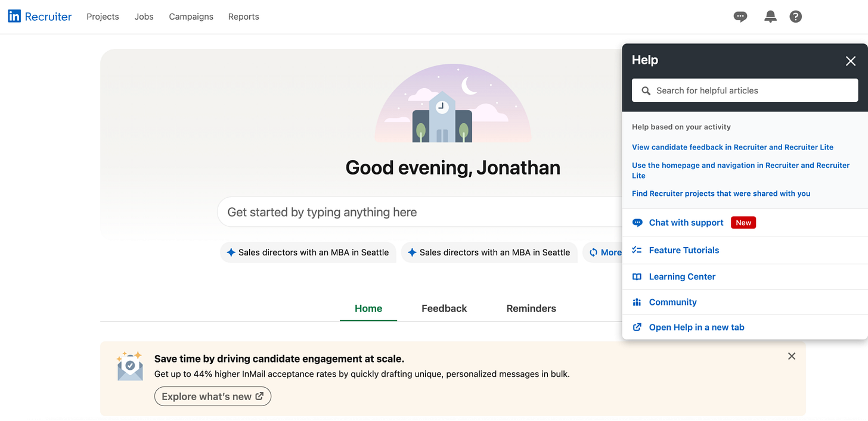This screenshot has height=421, width=868.
Task: Focus the Search for helpful articles field
Action: [x=745, y=91]
